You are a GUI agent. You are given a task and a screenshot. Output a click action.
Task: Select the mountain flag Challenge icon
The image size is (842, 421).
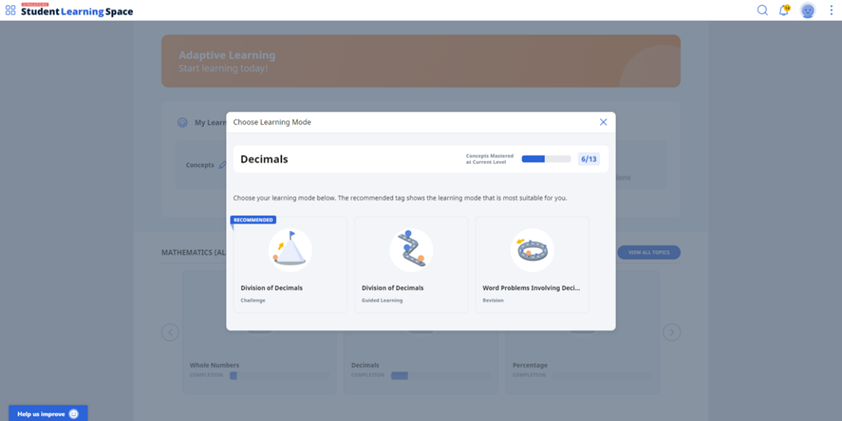point(290,250)
